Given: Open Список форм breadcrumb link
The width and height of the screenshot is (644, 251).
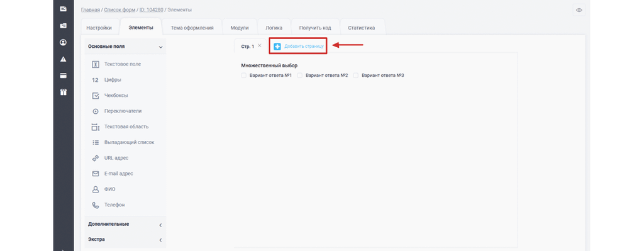Looking at the screenshot, I should (x=119, y=9).
